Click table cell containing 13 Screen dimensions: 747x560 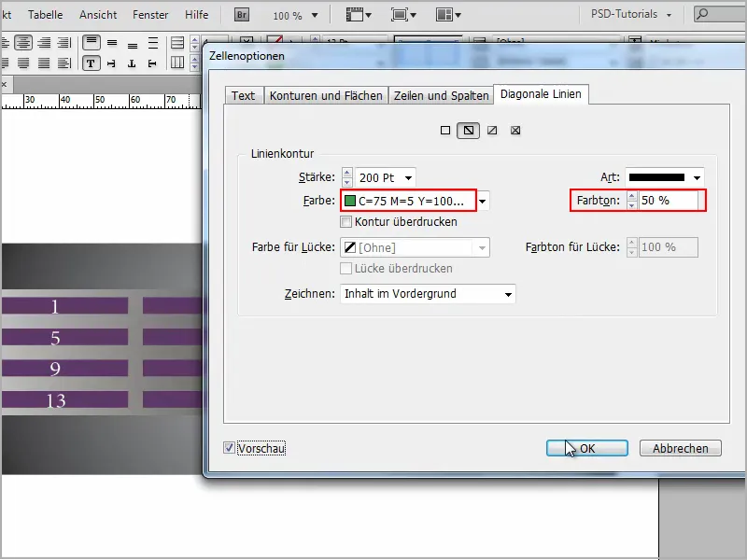[x=64, y=399]
